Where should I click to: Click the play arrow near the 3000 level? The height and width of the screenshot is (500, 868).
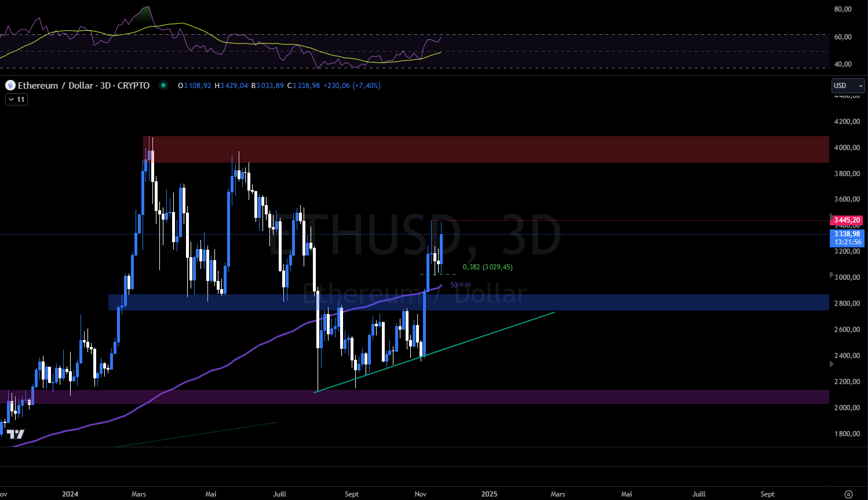[831, 276]
